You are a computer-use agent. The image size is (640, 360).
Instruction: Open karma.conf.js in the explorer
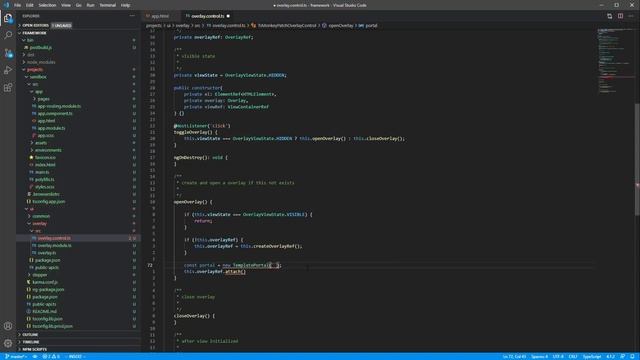tap(45, 282)
